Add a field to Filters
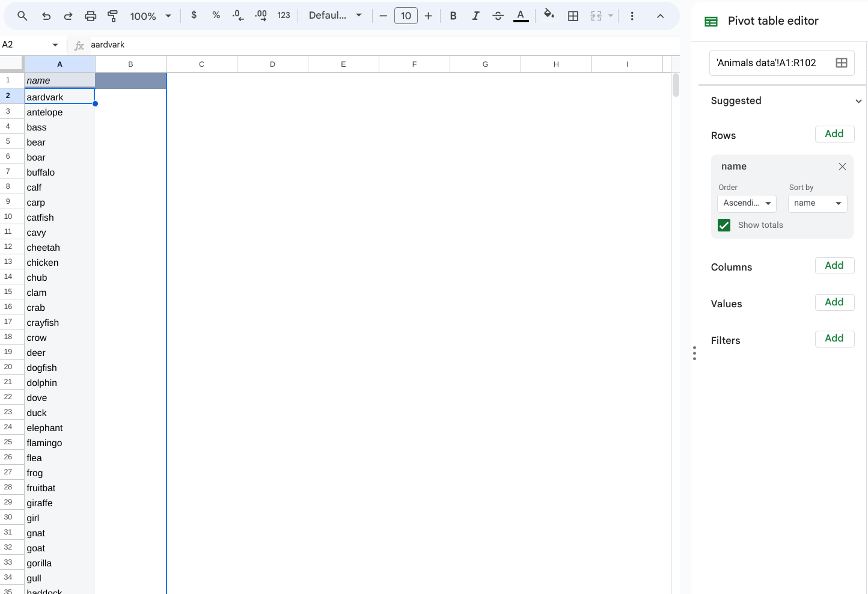 coord(834,338)
